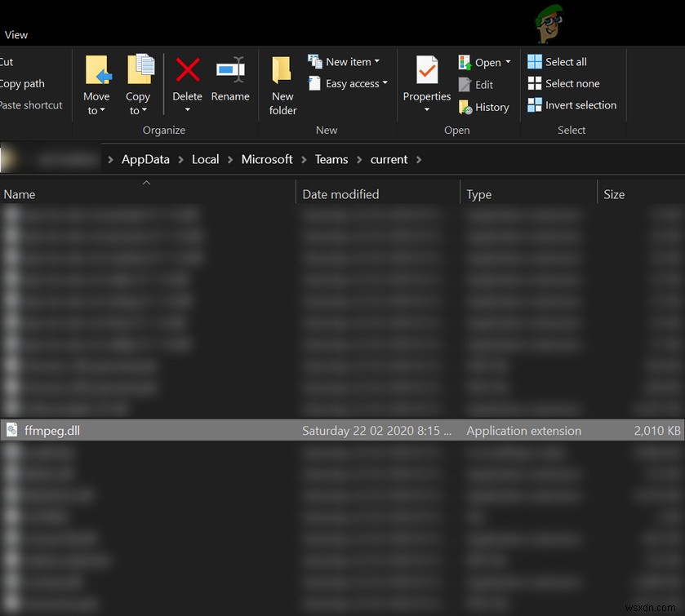Click the Open icon in ribbon
The width and height of the screenshot is (685, 616).
click(465, 63)
